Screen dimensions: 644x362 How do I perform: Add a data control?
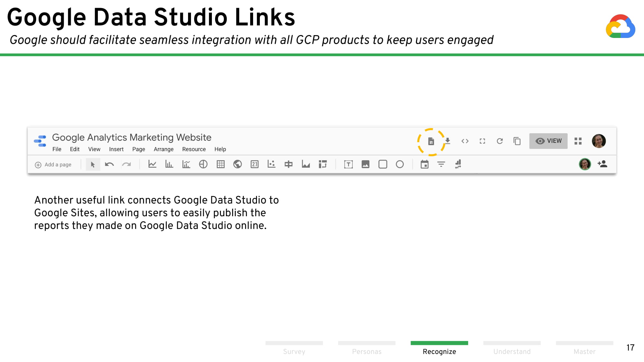(x=458, y=164)
